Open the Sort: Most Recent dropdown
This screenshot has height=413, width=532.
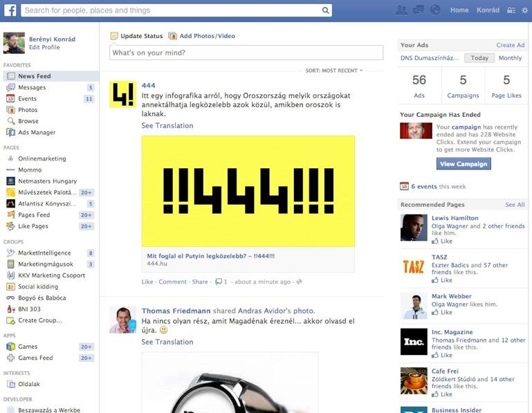point(334,71)
